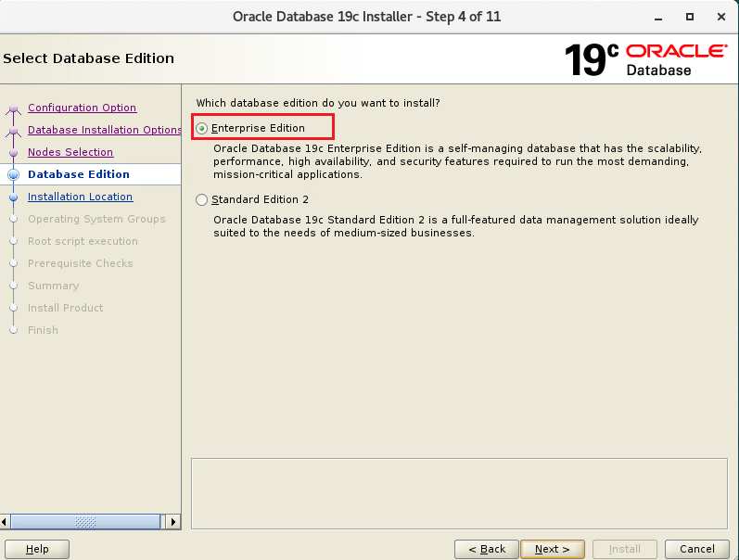
Task: Select the Enterprise Edition radio button
Action: (202, 128)
